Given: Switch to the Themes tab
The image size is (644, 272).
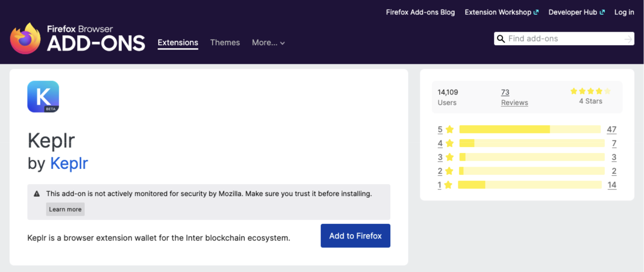Looking at the screenshot, I should 225,43.
